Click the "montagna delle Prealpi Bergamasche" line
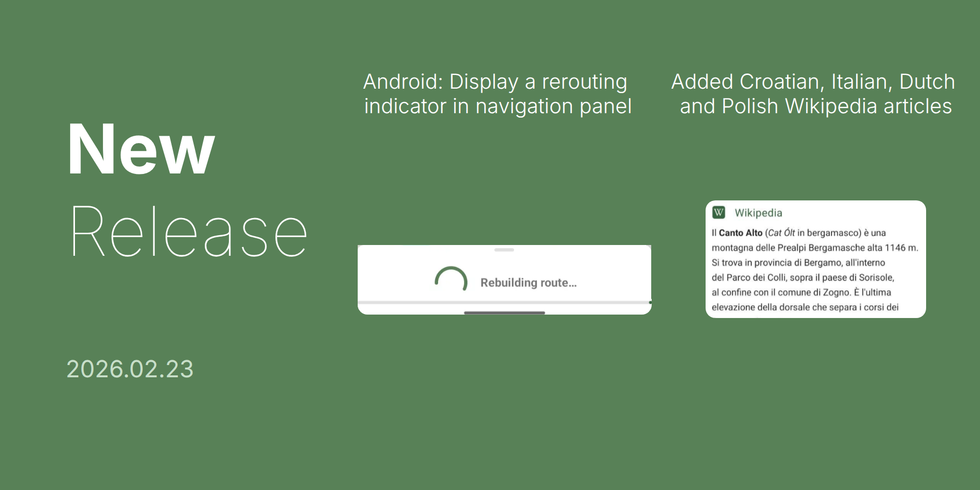This screenshot has width=980, height=490. pos(815,247)
